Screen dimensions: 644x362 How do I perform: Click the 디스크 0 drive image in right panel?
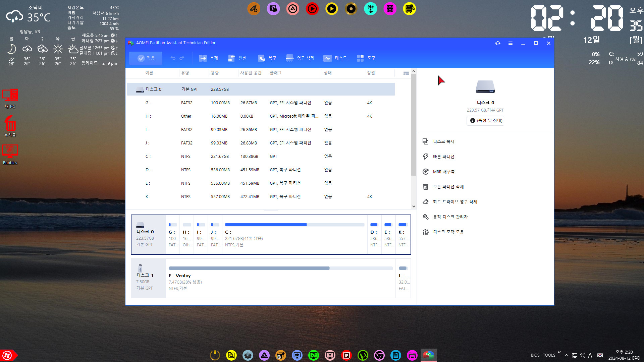(x=485, y=87)
